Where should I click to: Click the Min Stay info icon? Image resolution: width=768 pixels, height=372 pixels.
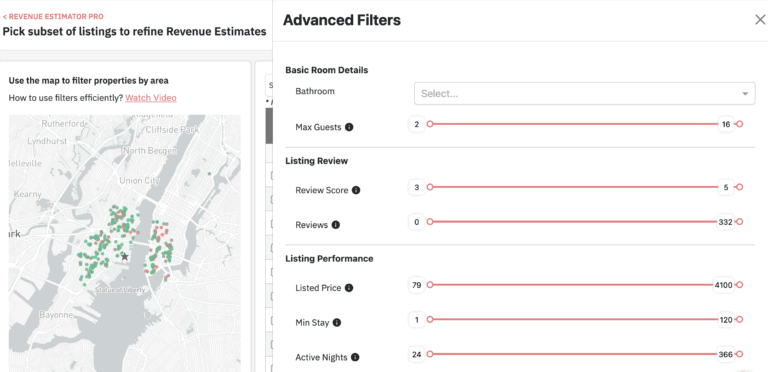point(337,323)
